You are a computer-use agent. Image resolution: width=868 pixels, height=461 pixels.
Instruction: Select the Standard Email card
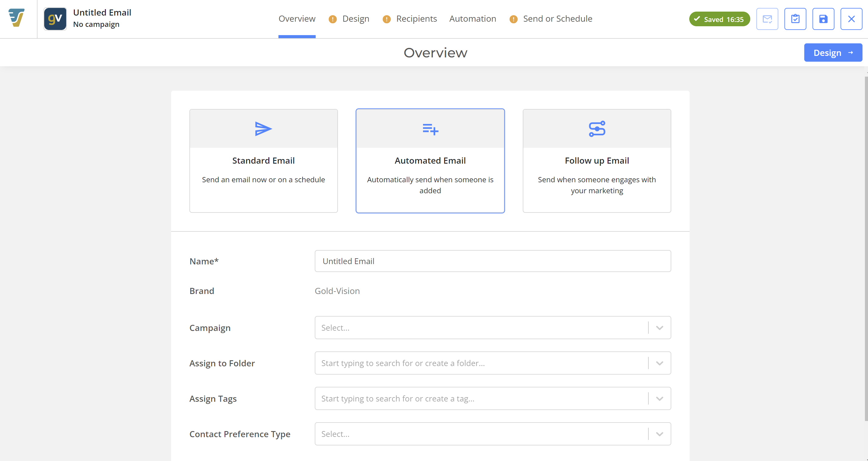click(264, 161)
